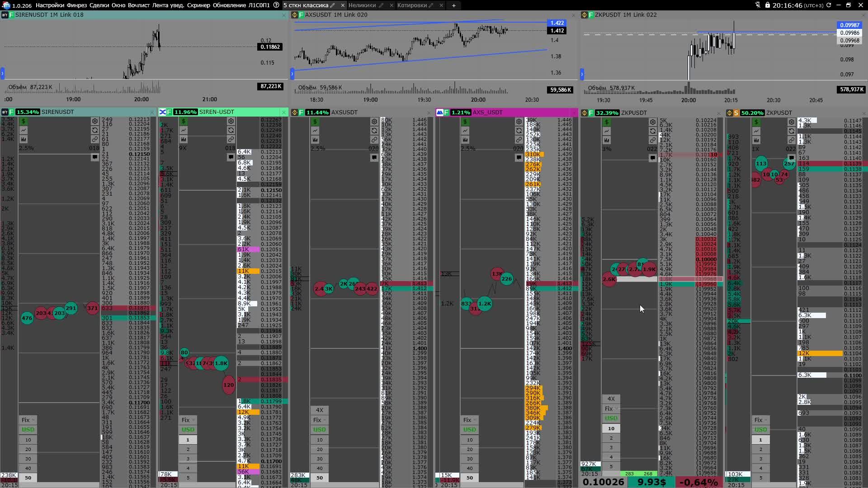Open comment bubble icon in SIRENUSDT panel
The height and width of the screenshot is (488, 868).
[94, 157]
